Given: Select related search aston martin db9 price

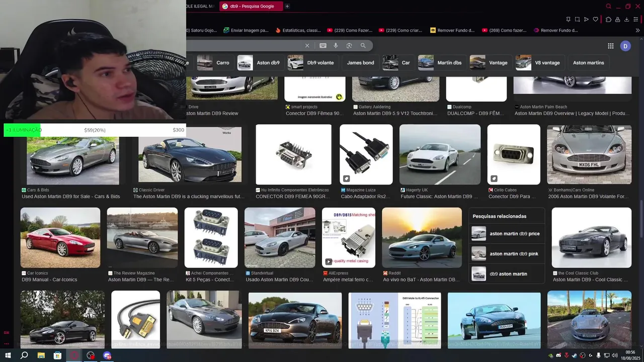Looking at the screenshot, I should click(507, 233).
